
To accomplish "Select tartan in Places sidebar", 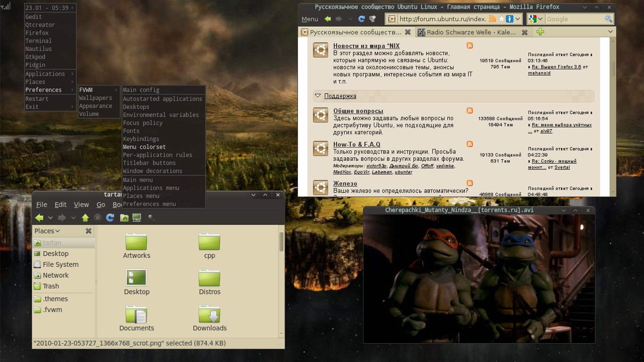I will point(64,243).
